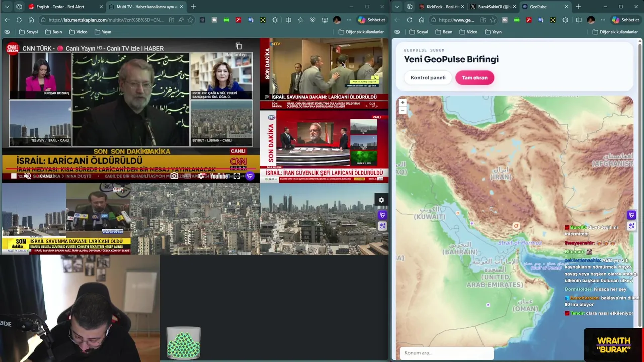
Task: Go to home page in GeoPulse window
Action: [421, 20]
